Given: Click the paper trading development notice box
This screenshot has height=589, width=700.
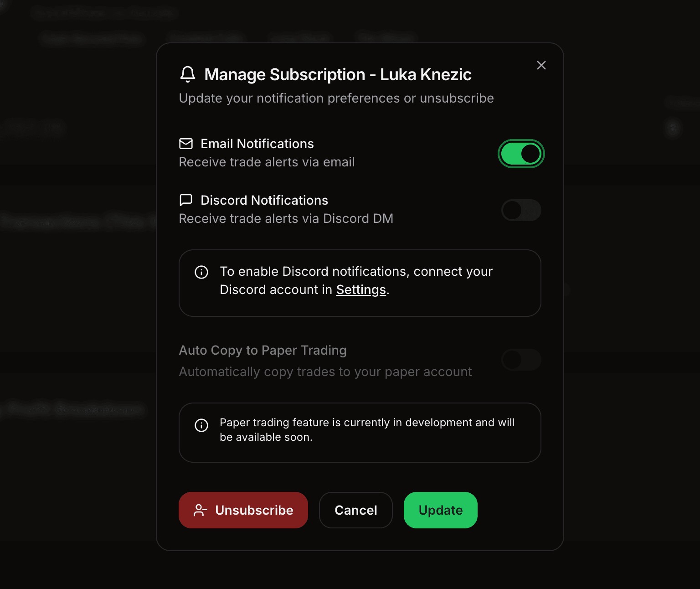Looking at the screenshot, I should click(x=360, y=432).
